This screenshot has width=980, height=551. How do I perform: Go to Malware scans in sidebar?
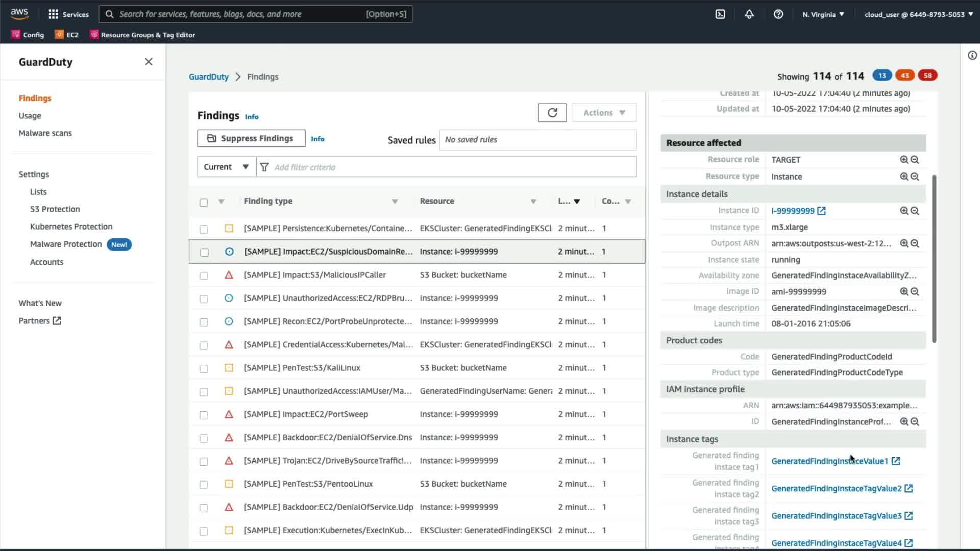tap(45, 133)
